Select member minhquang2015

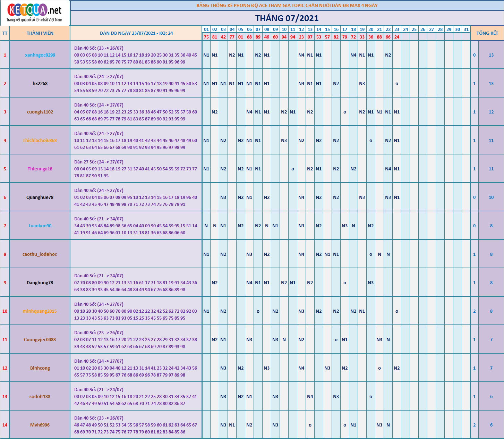[40, 311]
